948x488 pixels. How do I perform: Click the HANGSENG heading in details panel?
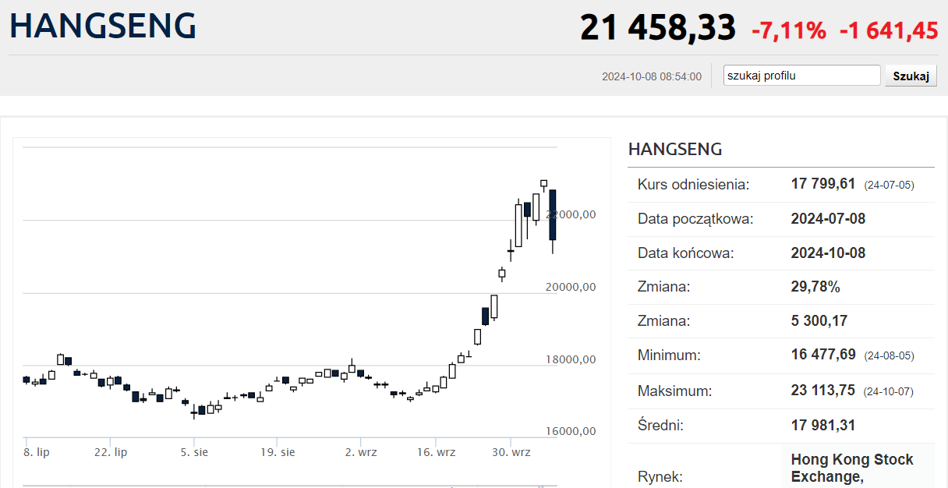(x=675, y=149)
